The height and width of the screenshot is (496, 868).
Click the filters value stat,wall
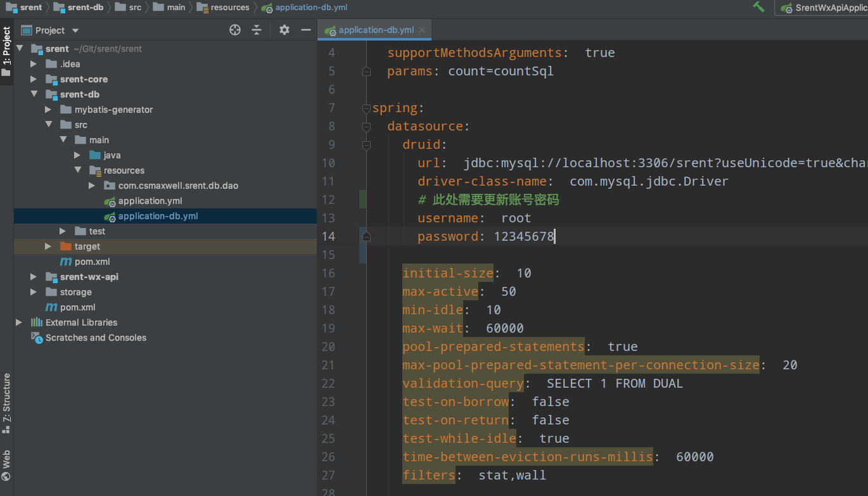(x=513, y=475)
